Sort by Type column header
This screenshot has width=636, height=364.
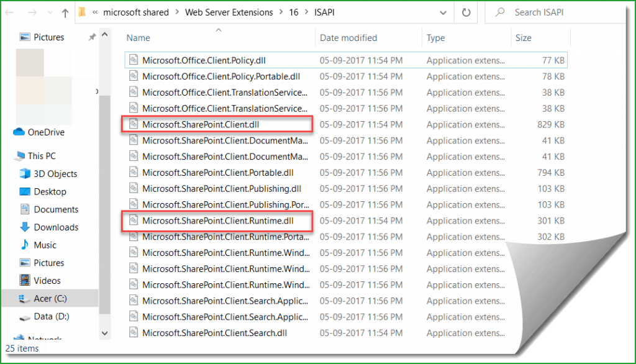coord(435,38)
